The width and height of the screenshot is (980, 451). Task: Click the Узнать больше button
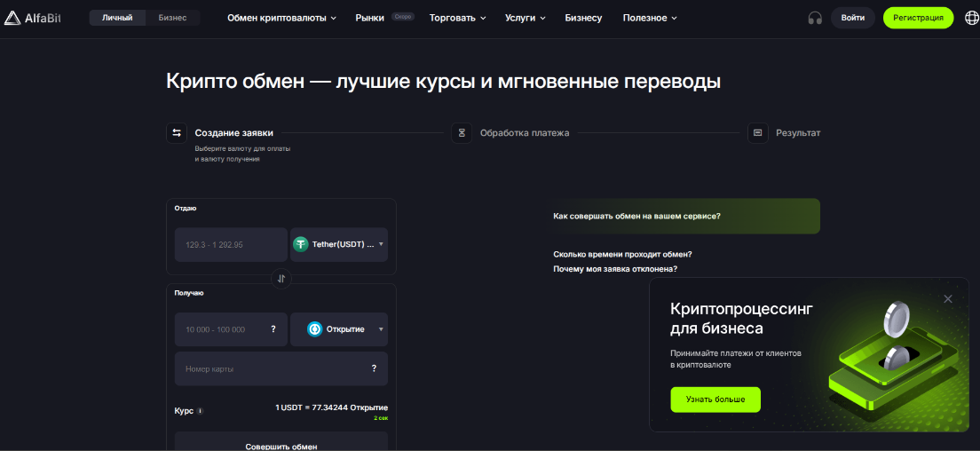(x=715, y=400)
